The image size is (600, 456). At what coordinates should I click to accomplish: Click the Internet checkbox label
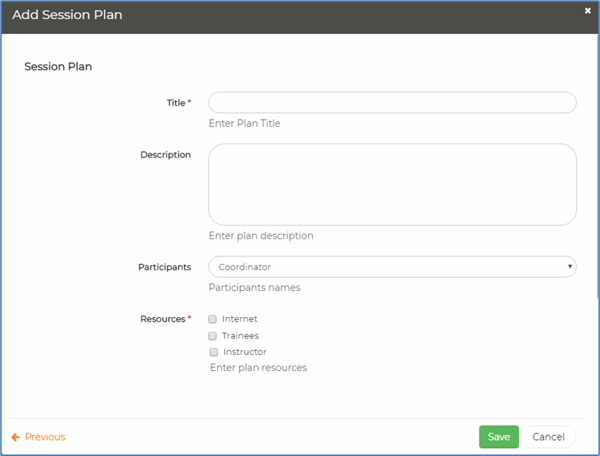click(240, 319)
